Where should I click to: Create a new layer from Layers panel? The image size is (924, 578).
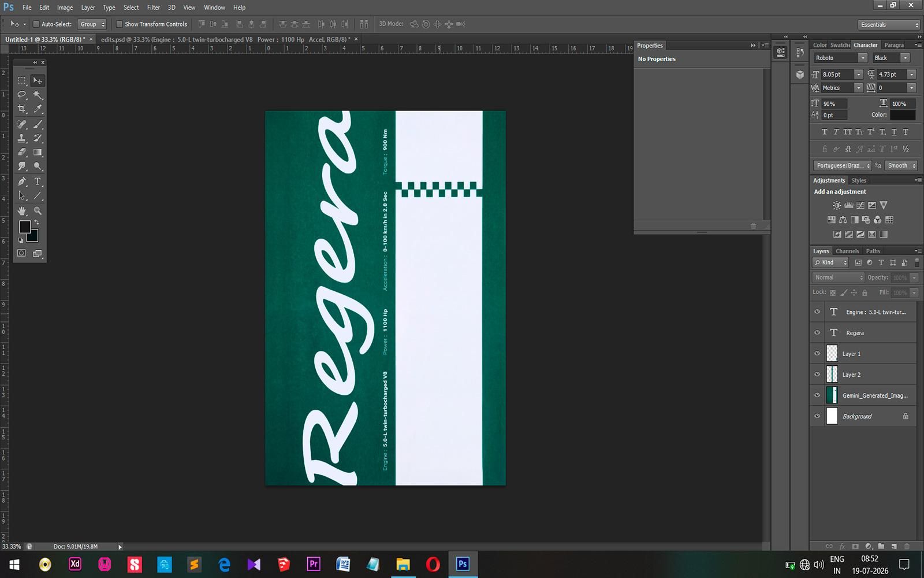point(893,546)
